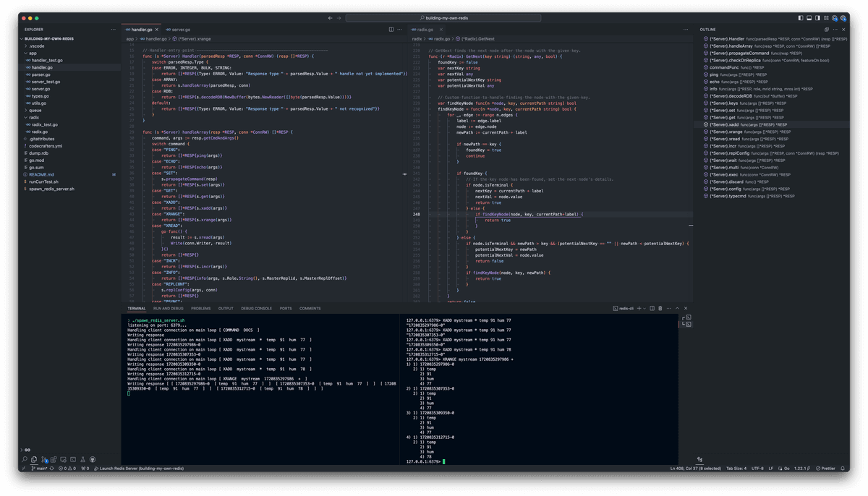Open more actions for handler.go editor group
Screen dimensions: 868x496
[399, 30]
